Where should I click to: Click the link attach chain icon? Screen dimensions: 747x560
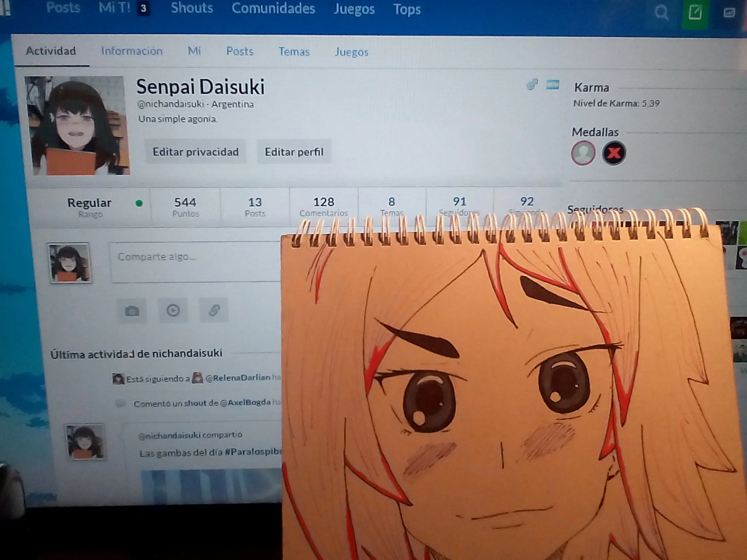(214, 310)
